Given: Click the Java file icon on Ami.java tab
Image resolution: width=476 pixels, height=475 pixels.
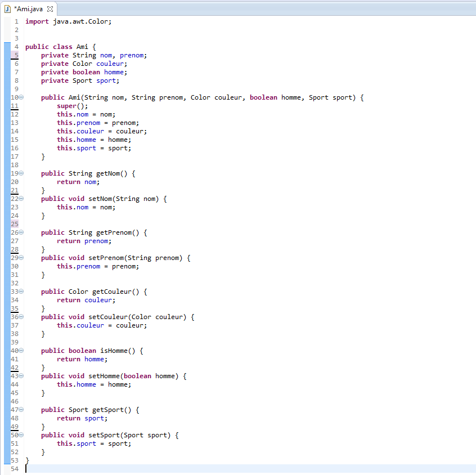Looking at the screenshot, I should tap(7, 9).
